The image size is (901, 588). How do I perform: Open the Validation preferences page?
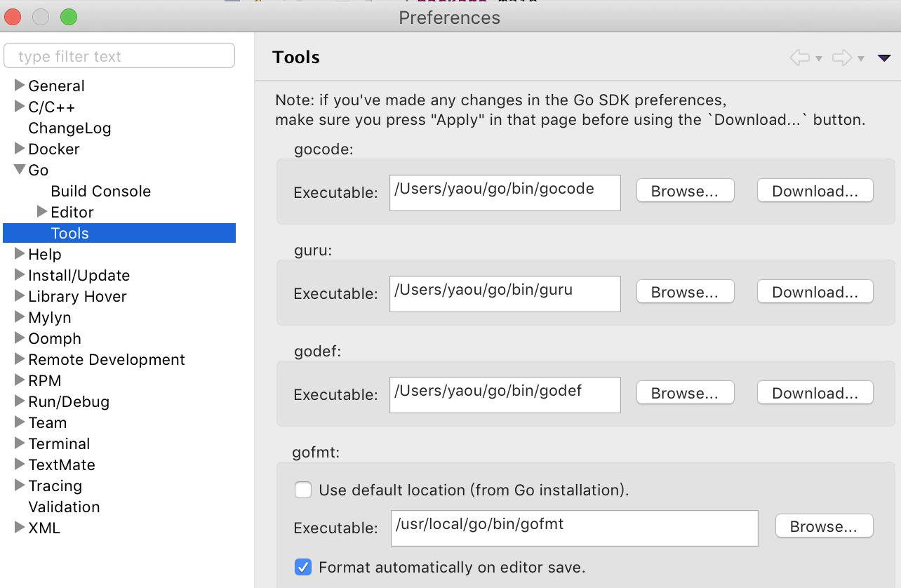[x=64, y=507]
